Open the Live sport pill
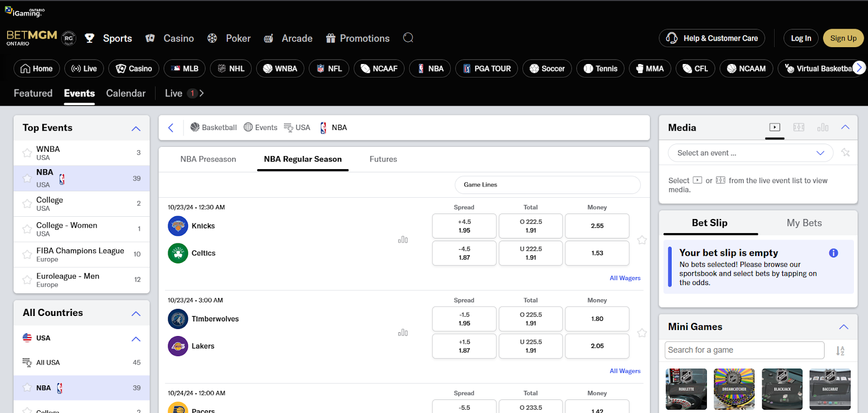 84,68
